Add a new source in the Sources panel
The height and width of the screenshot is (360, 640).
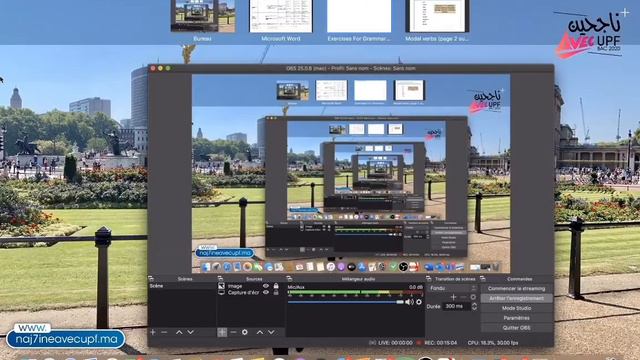(222, 332)
